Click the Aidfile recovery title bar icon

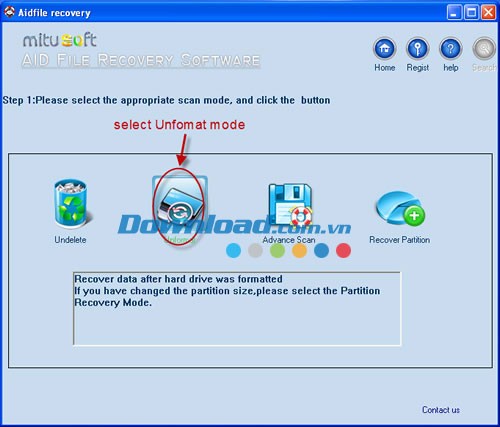click(x=9, y=12)
